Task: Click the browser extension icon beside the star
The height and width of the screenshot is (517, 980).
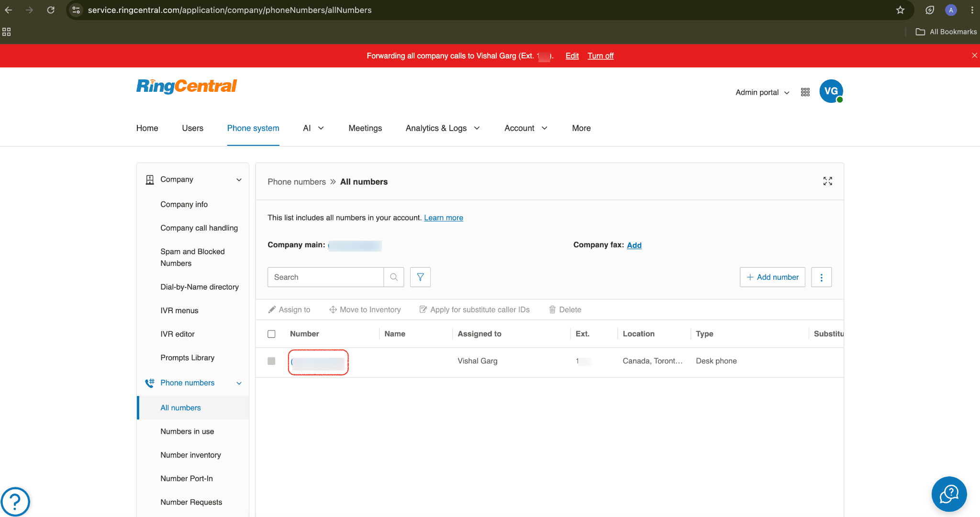Action: pos(929,10)
